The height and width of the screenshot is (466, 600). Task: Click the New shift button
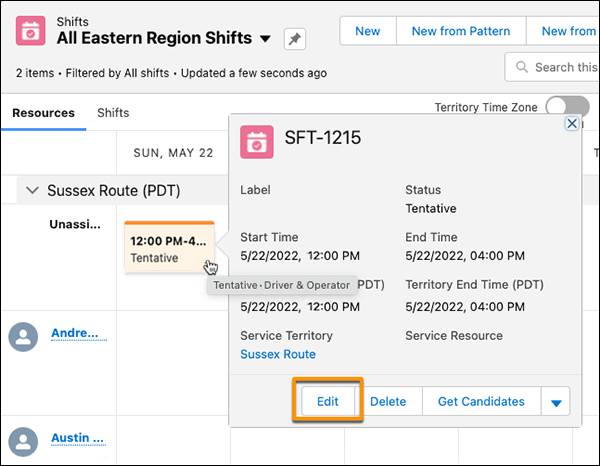click(x=367, y=31)
